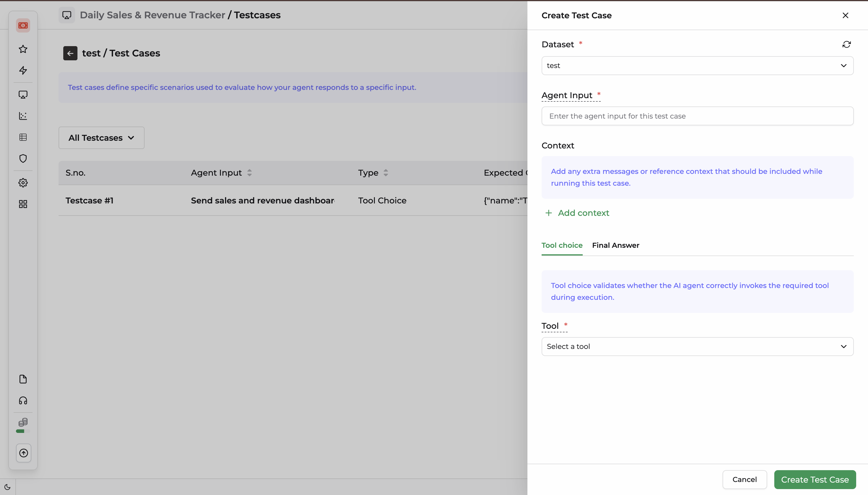Click the Testcases breadcrumb text
This screenshot has width=868, height=495.
pos(257,15)
